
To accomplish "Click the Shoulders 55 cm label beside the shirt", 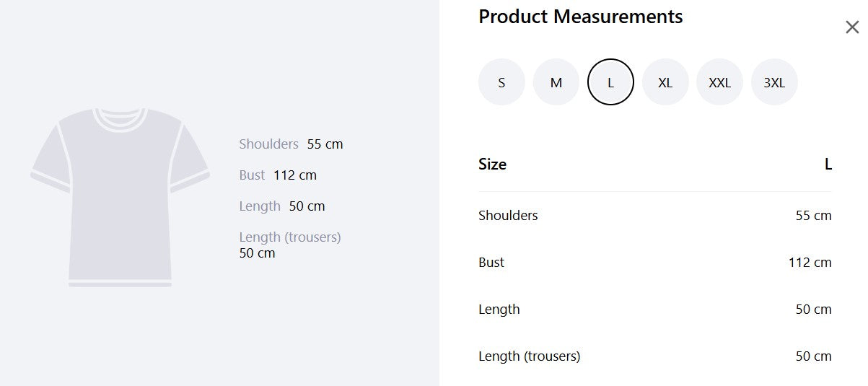I will [291, 144].
